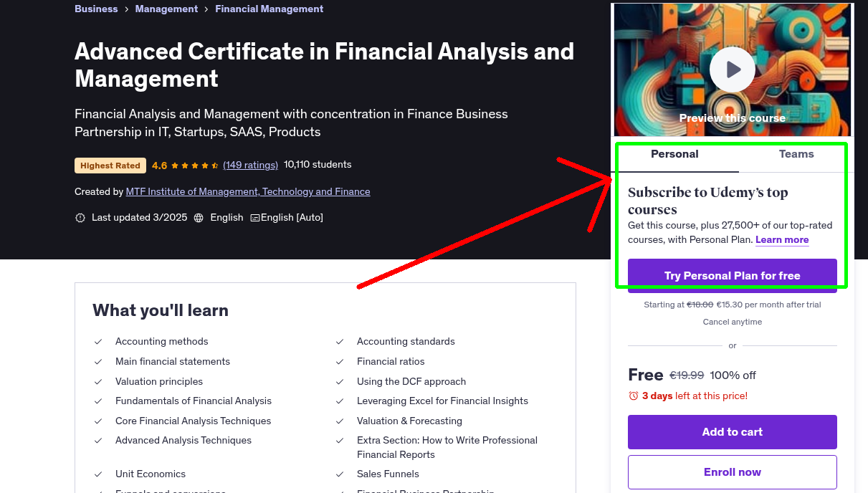The height and width of the screenshot is (493, 868).
Task: Click the '10,110 students' text
Action: (318, 165)
